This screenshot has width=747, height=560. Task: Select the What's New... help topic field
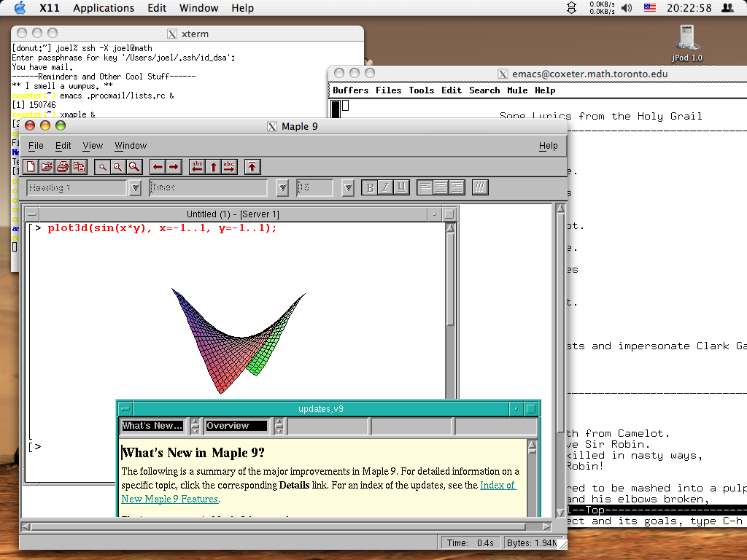[152, 426]
